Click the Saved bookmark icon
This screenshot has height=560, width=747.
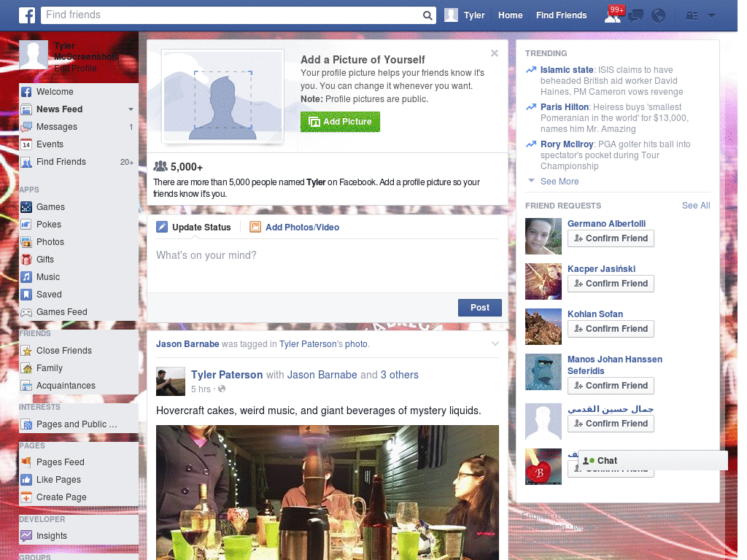tap(26, 295)
